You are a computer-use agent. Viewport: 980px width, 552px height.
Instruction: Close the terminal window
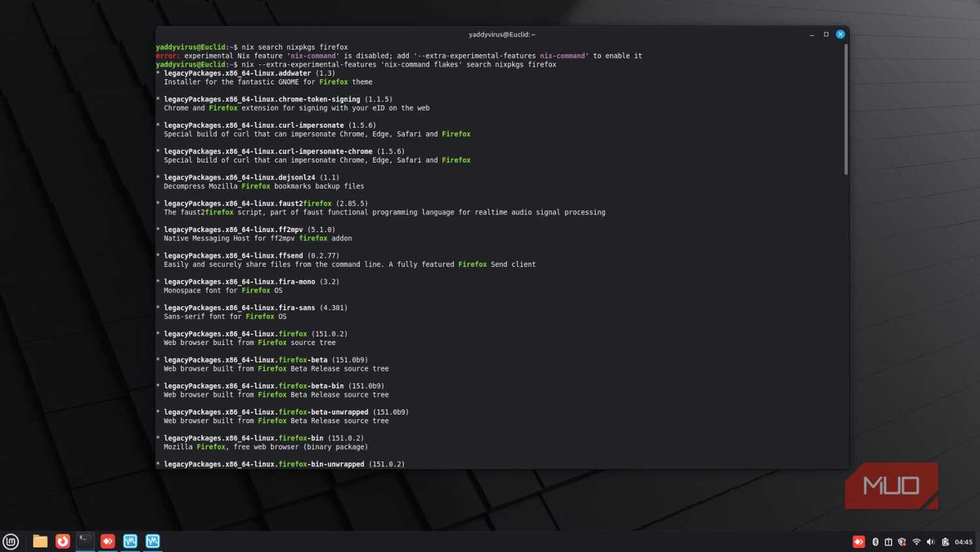point(841,35)
